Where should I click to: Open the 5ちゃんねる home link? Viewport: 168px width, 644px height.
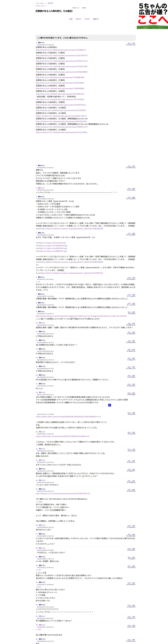40,3
